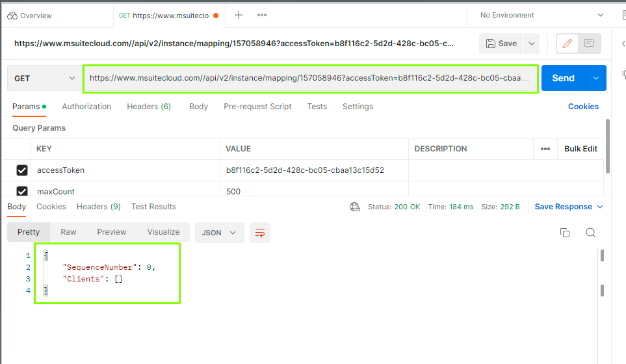
Task: Toggle the wrap lines icon in response
Action: coord(260,232)
